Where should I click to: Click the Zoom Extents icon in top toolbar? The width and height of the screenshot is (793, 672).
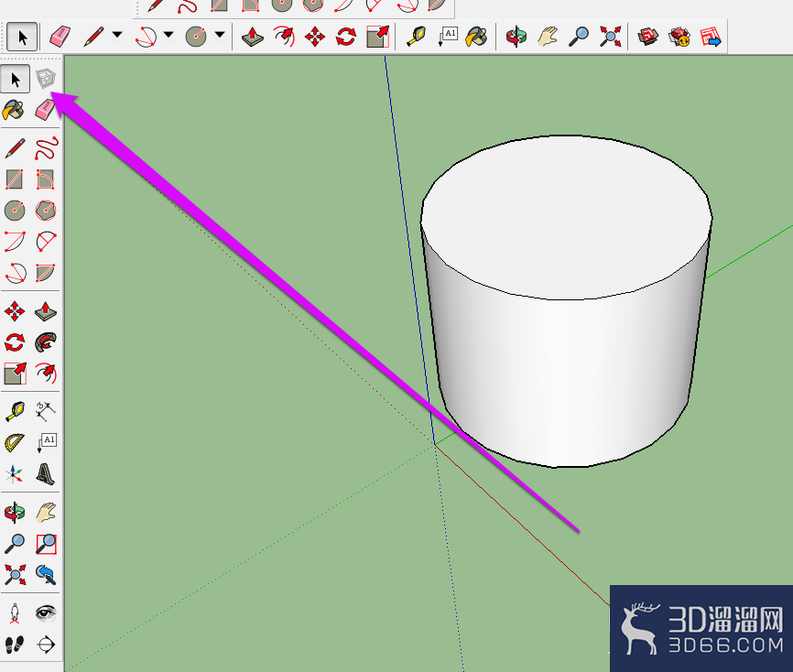610,37
